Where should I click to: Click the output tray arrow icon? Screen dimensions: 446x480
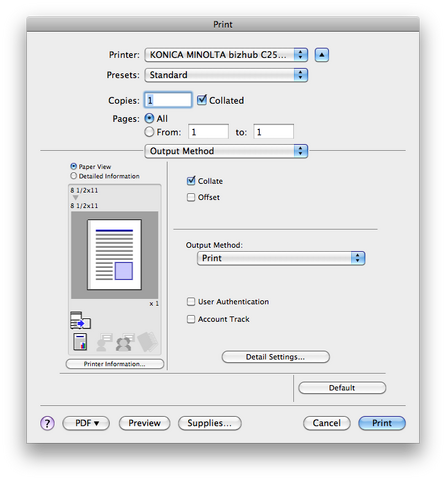[80, 320]
